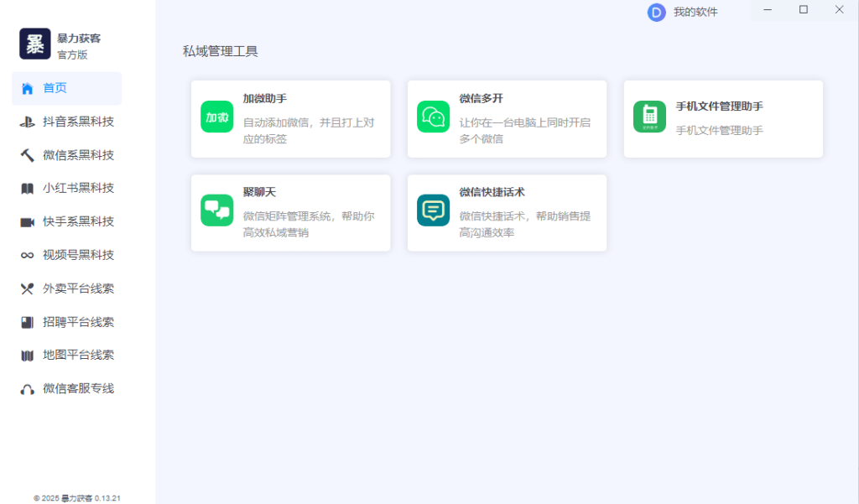Open the 加微助手 green tool icon

(x=216, y=116)
